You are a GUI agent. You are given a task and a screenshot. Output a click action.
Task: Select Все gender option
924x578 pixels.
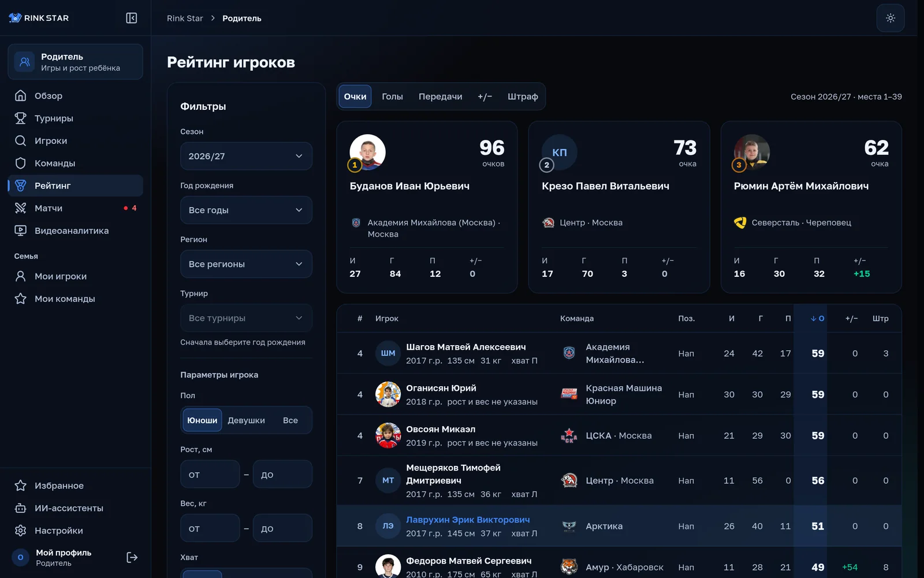(x=290, y=420)
